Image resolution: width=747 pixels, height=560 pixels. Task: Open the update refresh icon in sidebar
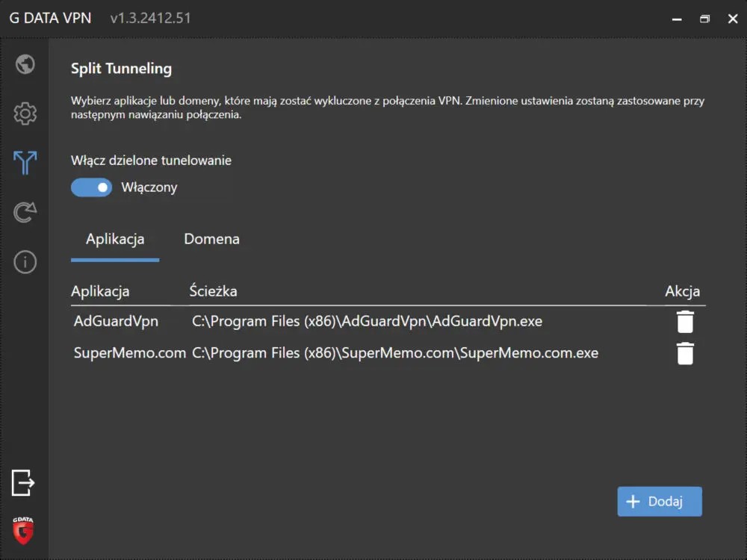[25, 213]
